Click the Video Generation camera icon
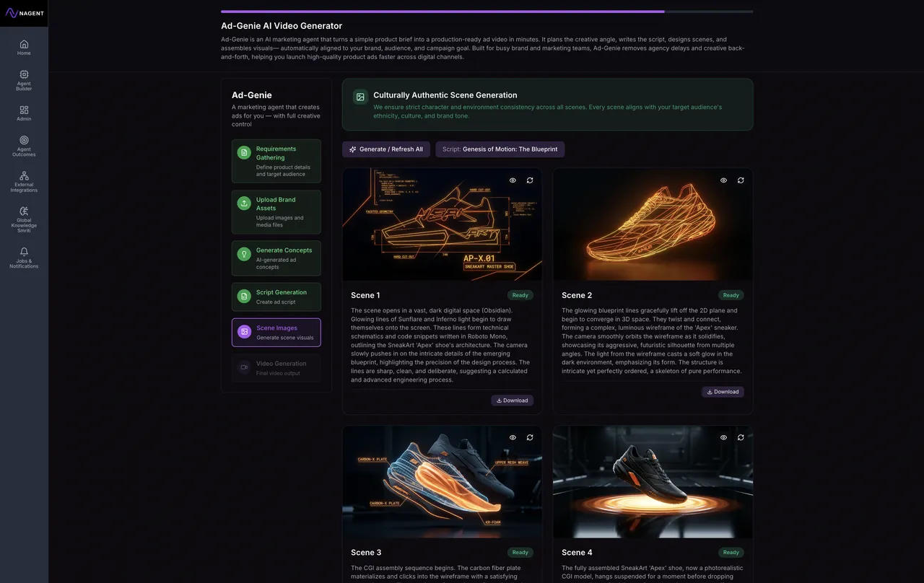The image size is (924, 583). (x=244, y=367)
